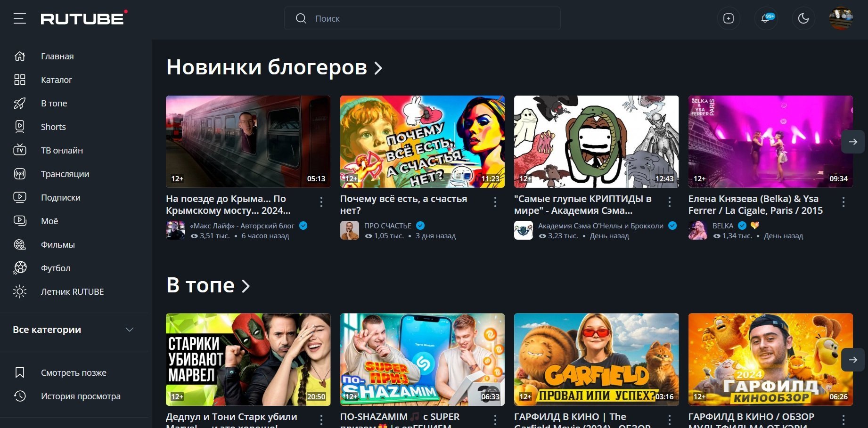The width and height of the screenshot is (868, 428).
Task: Click the Фильмы film reel icon
Action: click(20, 244)
